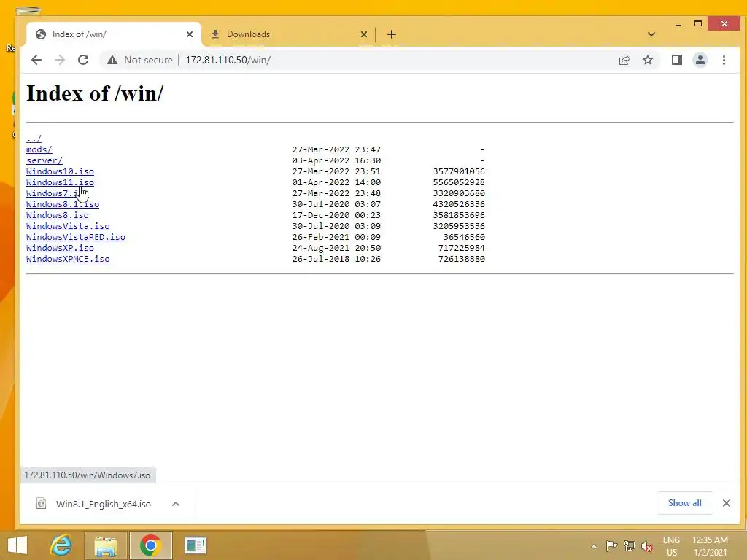
Task: Open the server/ folder link
Action: (x=44, y=160)
